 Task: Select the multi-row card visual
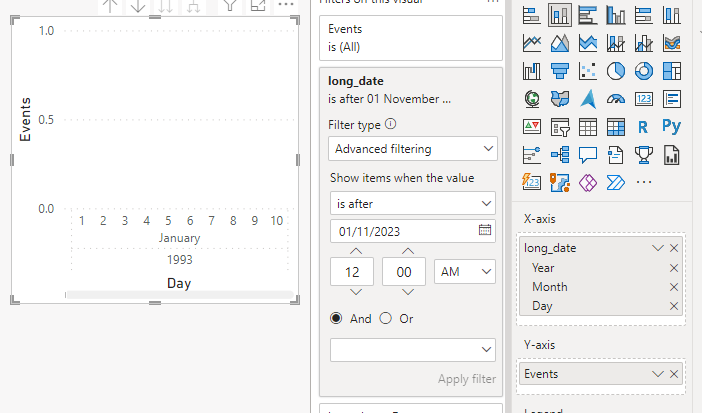tap(672, 99)
